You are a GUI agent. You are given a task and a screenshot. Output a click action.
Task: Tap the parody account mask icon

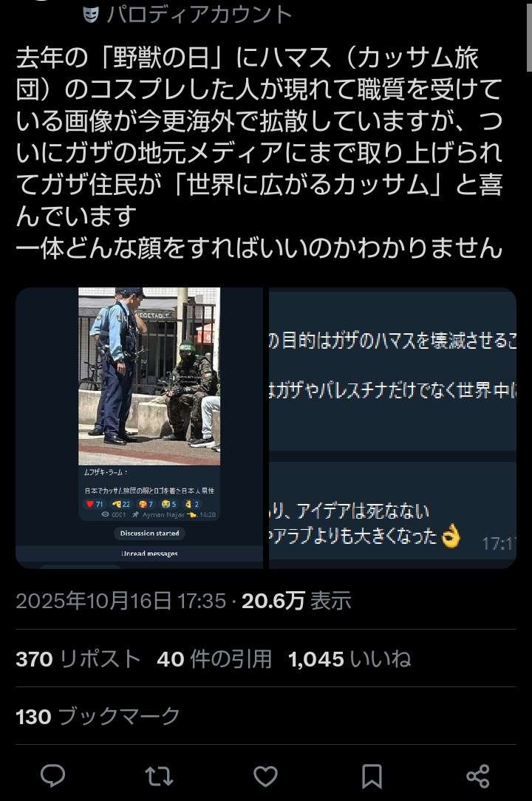point(90,15)
